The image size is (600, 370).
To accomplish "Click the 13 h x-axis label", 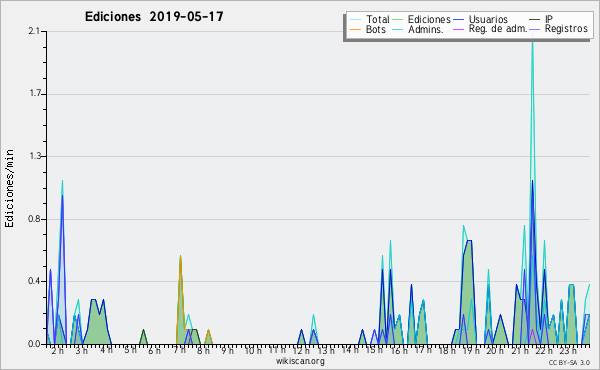I will [x=326, y=351].
